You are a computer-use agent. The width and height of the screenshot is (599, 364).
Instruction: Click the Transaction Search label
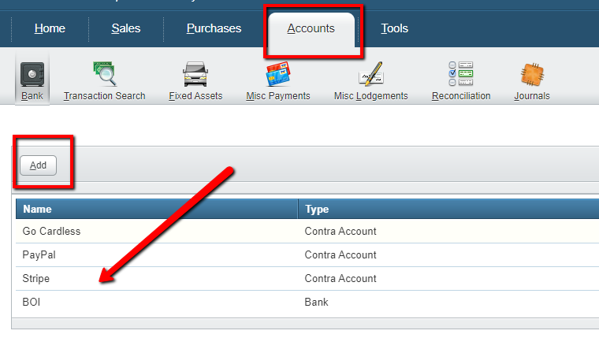(x=104, y=96)
